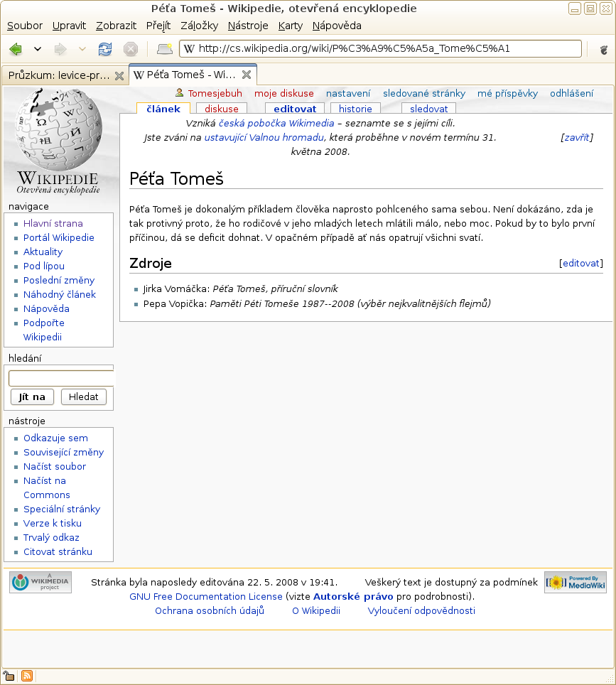Open 'Verze k tisku' link
The width and height of the screenshot is (616, 685).
[53, 524]
